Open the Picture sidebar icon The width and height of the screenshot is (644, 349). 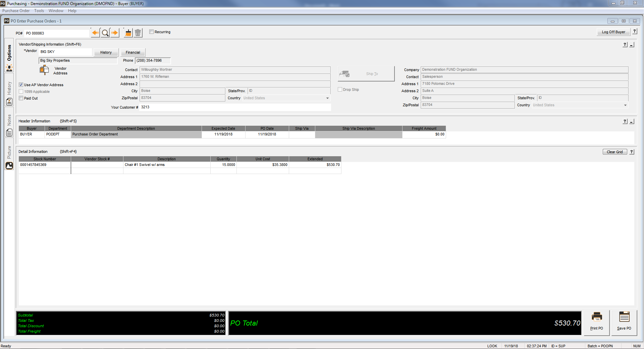9,166
